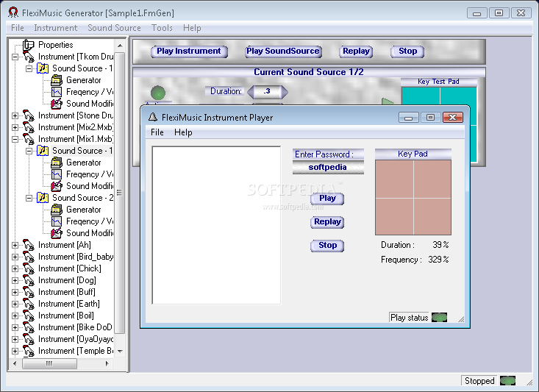Click the Instrument [Dog] icon
This screenshot has height=392, width=539.
tap(29, 280)
